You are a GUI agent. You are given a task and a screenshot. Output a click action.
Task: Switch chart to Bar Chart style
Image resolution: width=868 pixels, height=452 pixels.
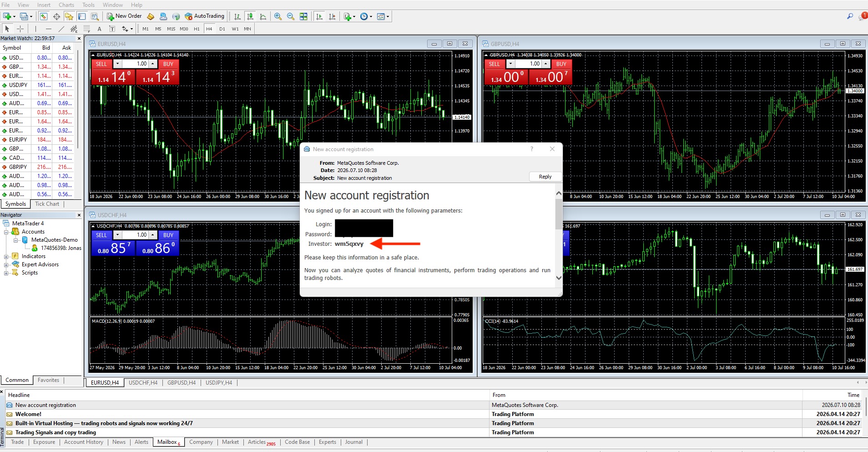pos(237,16)
